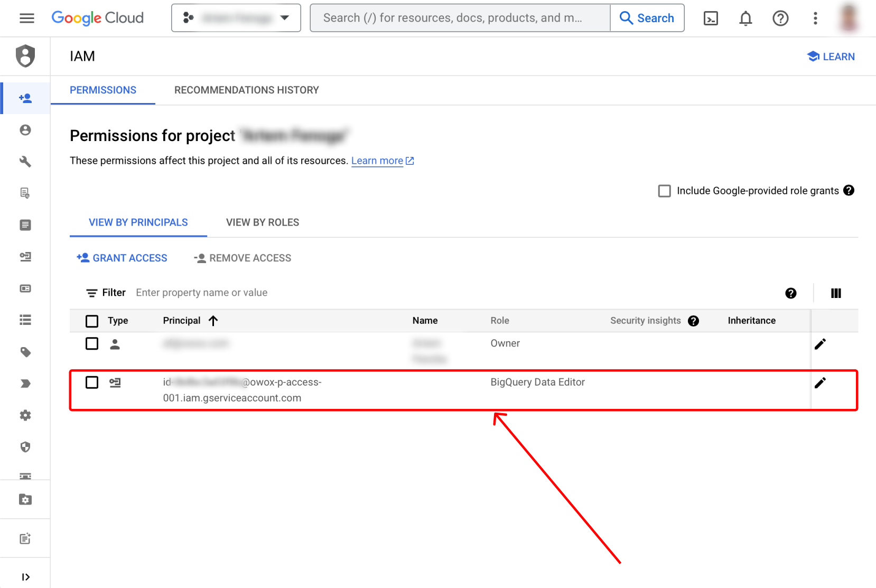Image resolution: width=876 pixels, height=588 pixels.
Task: Open IAM in the left sidebar
Action: pyautogui.click(x=25, y=98)
